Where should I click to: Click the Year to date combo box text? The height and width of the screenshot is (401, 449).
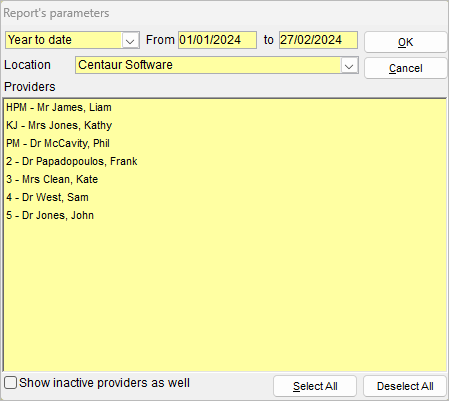64,40
